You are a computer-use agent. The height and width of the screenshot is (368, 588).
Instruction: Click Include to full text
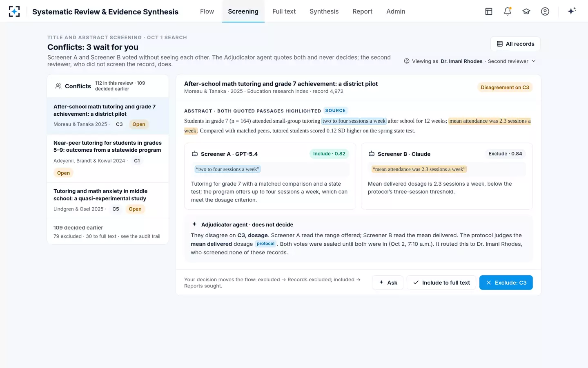click(441, 283)
